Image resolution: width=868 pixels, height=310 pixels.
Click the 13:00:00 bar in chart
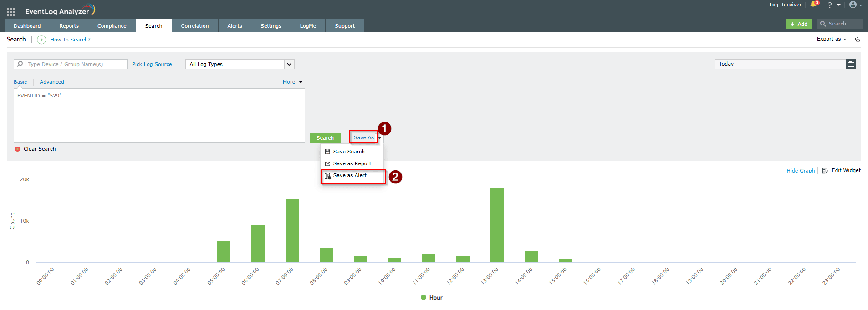tap(497, 225)
